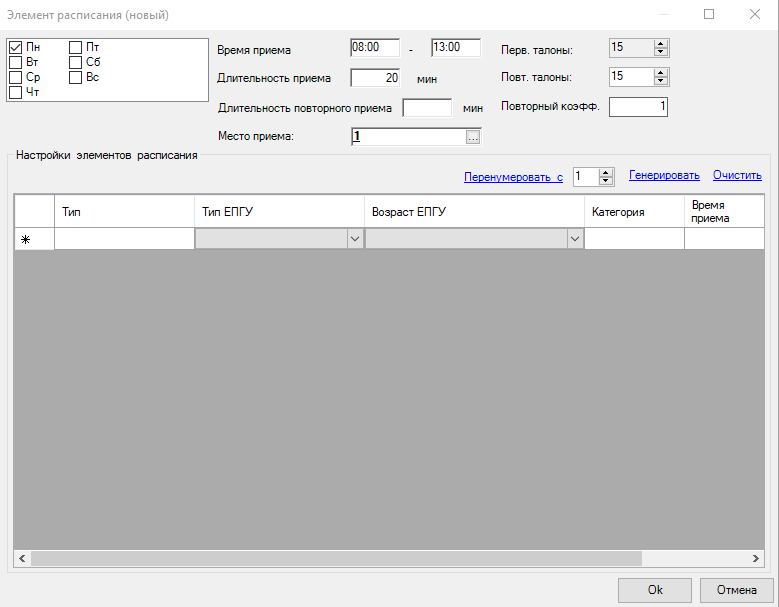Open the Тип ЕПГУ dropdown in new row

click(x=355, y=239)
